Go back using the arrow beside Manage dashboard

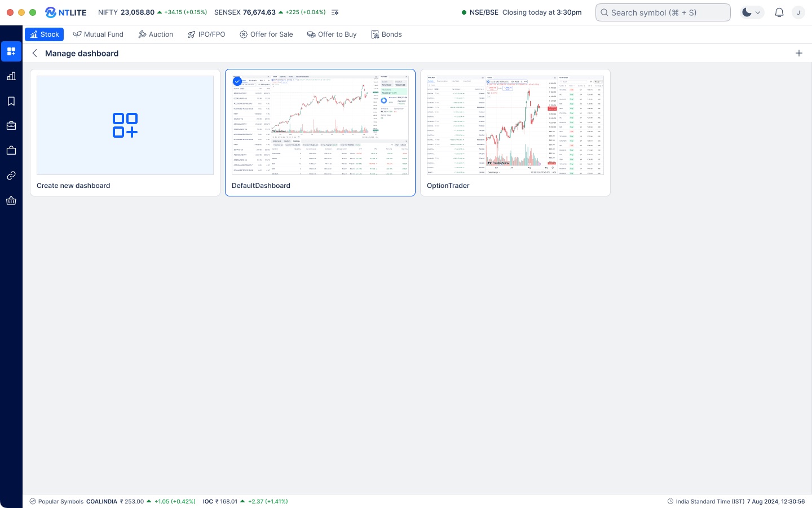[x=34, y=53]
